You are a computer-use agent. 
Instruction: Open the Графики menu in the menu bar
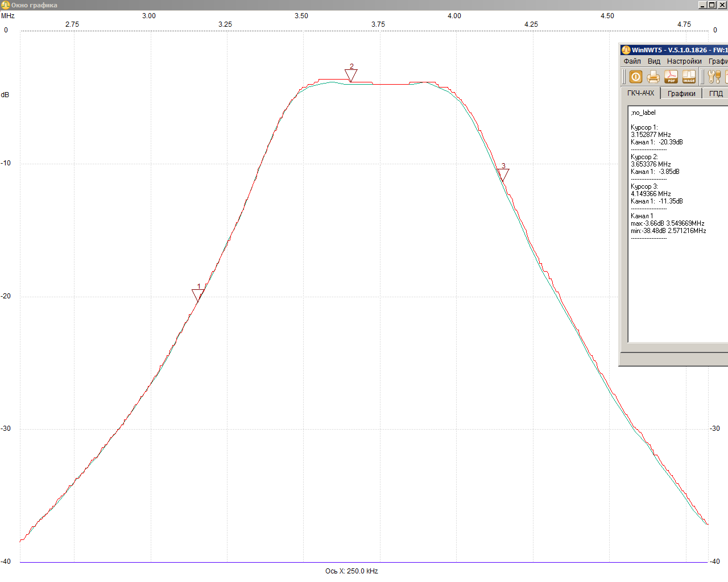[718, 61]
